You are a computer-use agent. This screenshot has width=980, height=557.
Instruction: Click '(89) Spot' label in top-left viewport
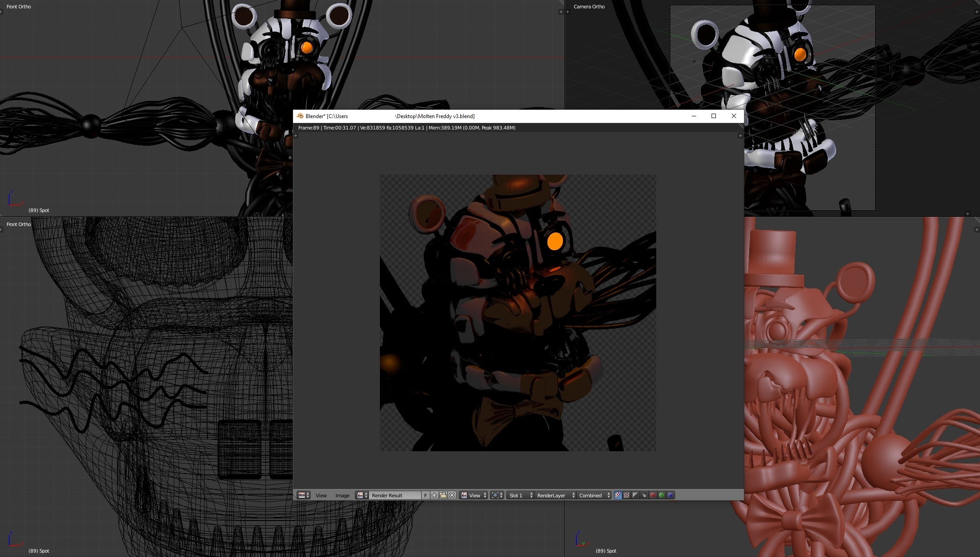pyautogui.click(x=39, y=210)
